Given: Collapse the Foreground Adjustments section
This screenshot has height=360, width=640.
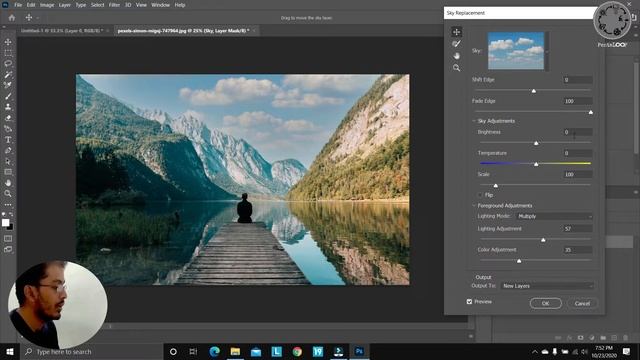Looking at the screenshot, I should (474, 206).
